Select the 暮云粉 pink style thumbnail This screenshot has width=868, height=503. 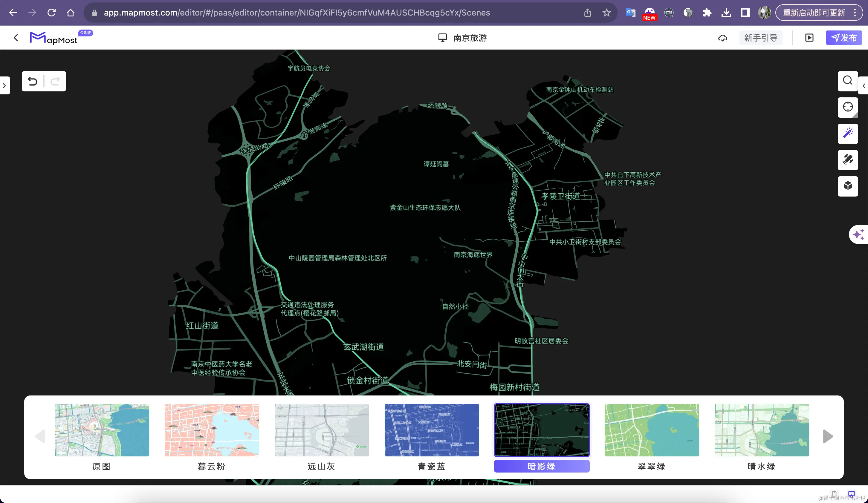(212, 430)
